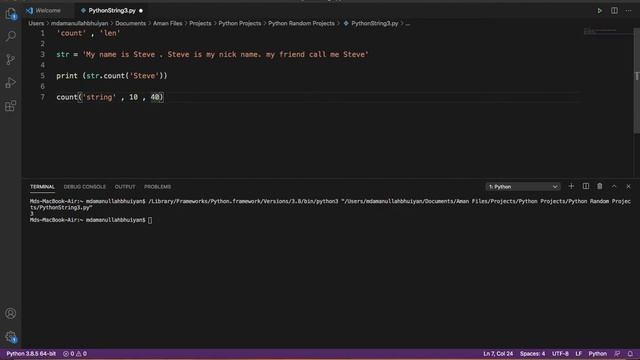
Task: Select Python 3.8.5 64-bit interpreter
Action: tap(31, 354)
